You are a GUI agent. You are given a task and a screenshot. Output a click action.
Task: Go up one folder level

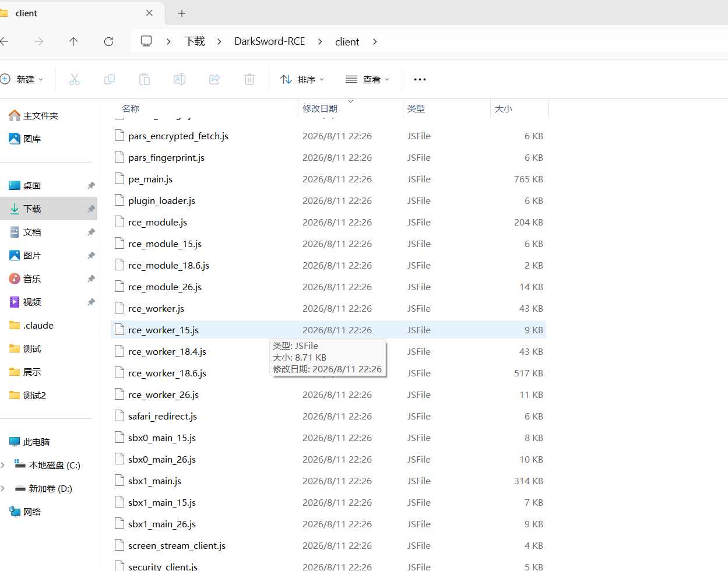coord(73,41)
